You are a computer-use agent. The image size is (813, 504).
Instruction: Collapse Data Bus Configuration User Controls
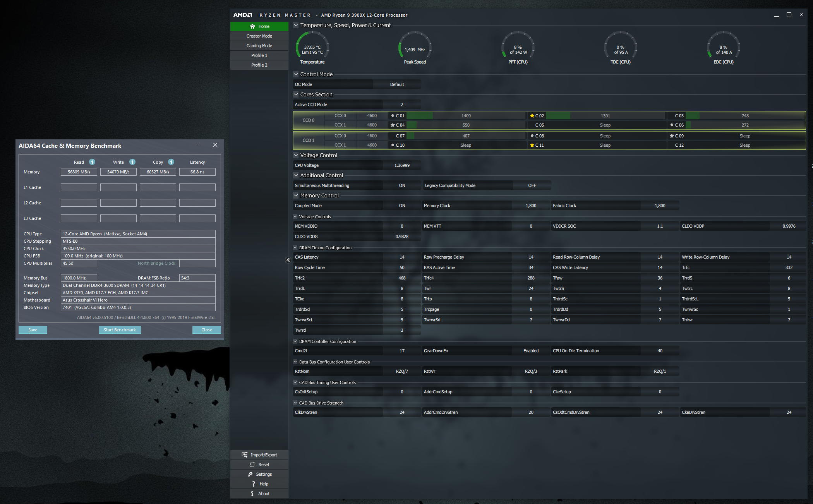(295, 362)
